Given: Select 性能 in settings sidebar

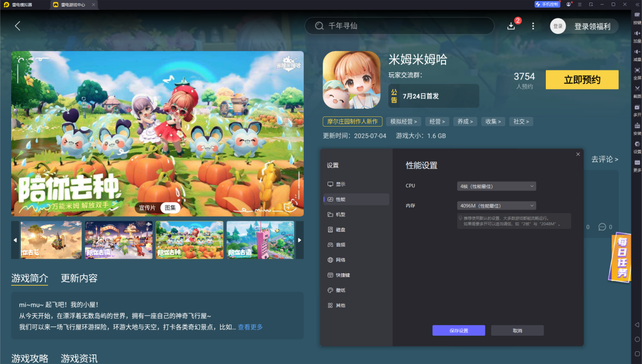Looking at the screenshot, I should tap(356, 199).
